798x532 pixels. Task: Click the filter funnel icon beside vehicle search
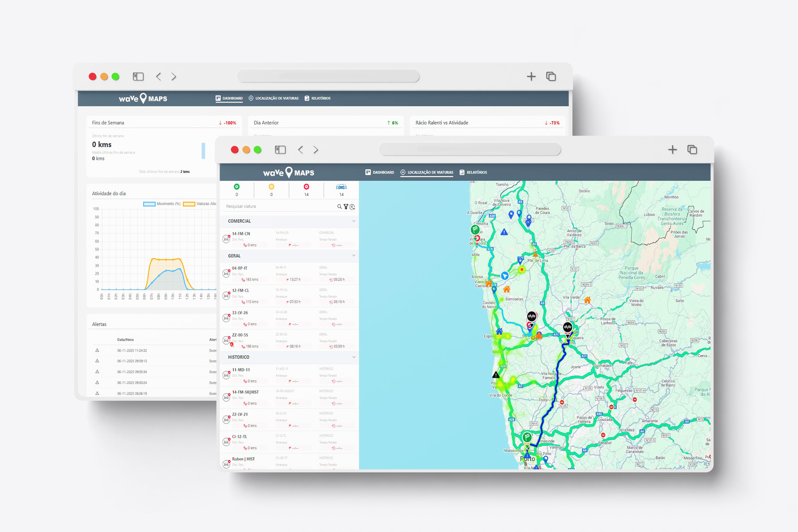(346, 207)
